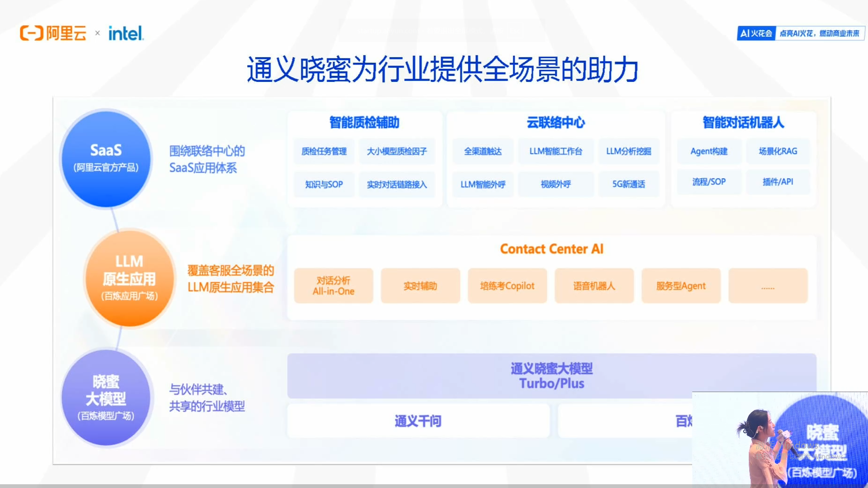Open 质检任务管理

(324, 151)
